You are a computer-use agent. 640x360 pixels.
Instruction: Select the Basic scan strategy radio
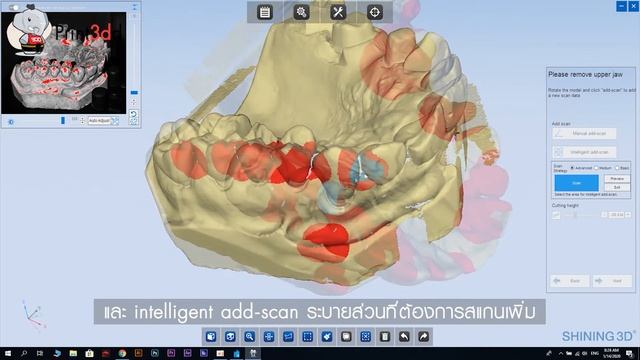[x=617, y=168]
